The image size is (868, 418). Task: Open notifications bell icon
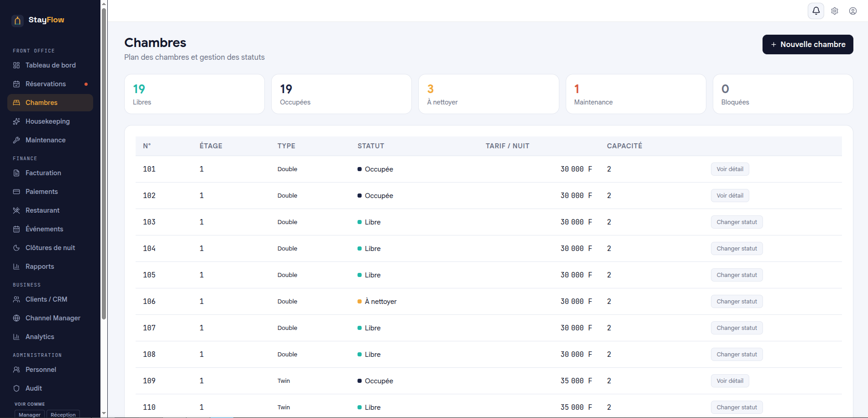816,11
